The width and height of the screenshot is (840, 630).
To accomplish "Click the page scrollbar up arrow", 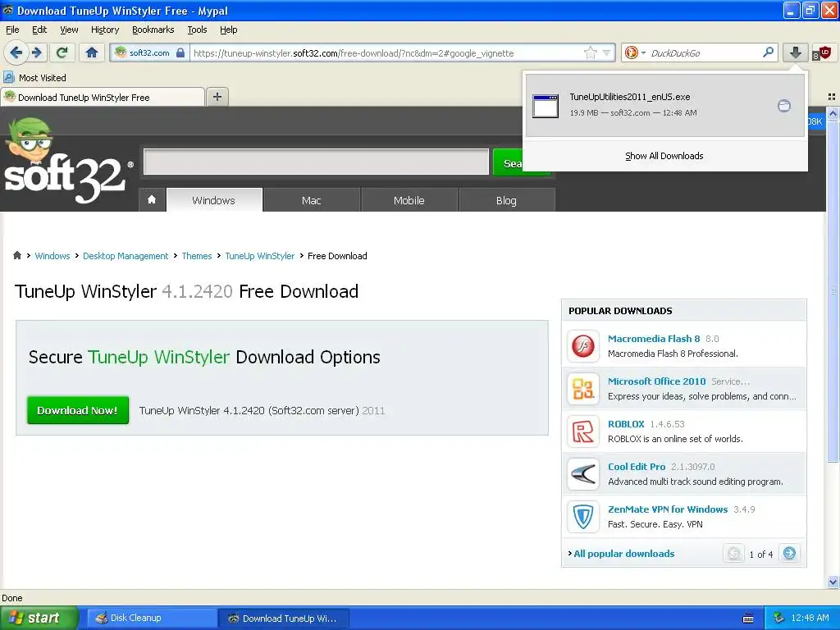I will point(833,113).
